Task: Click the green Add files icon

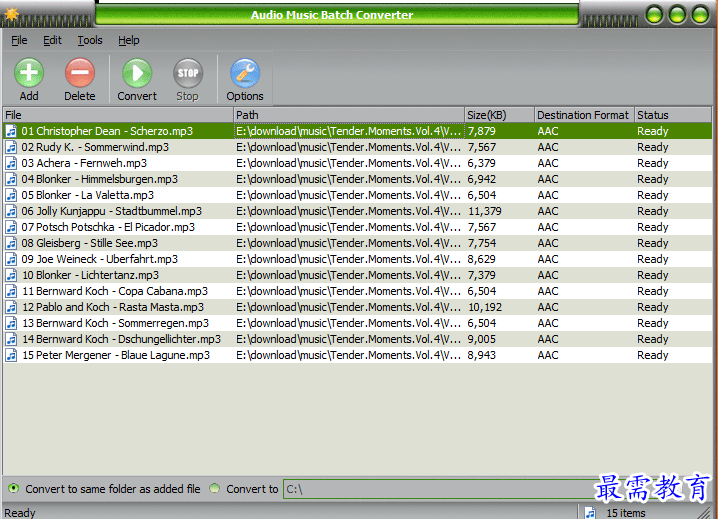Action: click(x=29, y=72)
